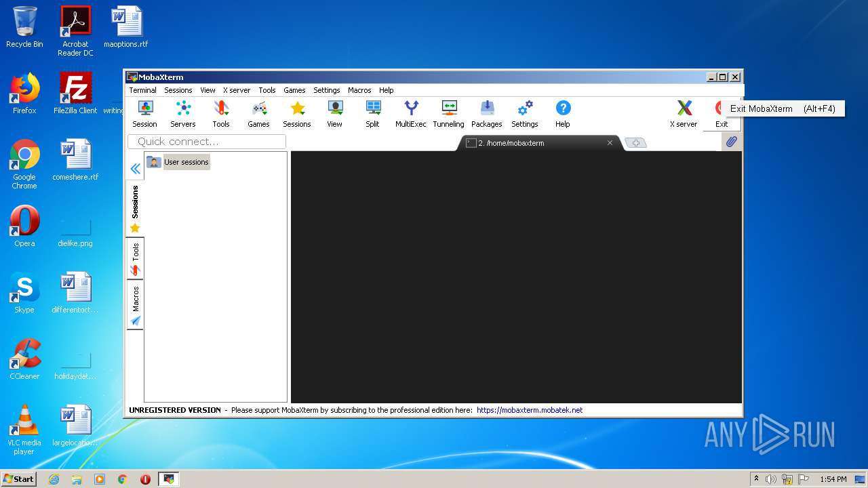The image size is (868, 488).
Task: Follow the mobaxterm.mobatek.net link
Action: 530,410
